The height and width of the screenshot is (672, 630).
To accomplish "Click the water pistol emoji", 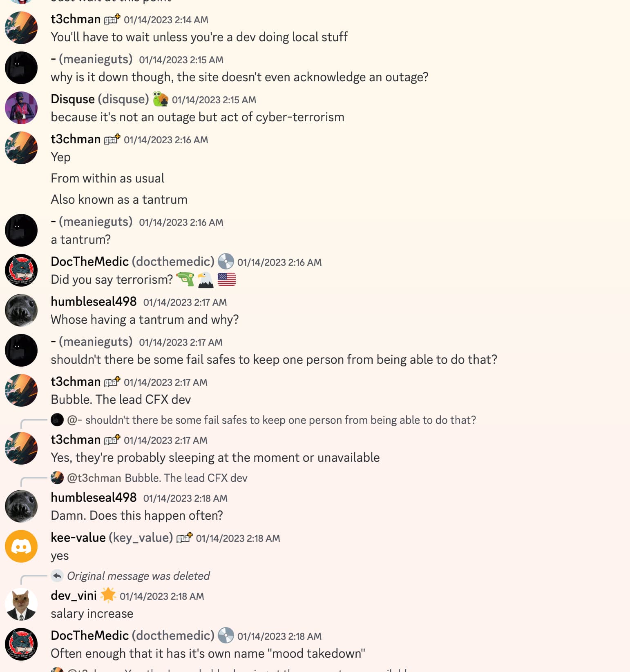I will pyautogui.click(x=185, y=280).
